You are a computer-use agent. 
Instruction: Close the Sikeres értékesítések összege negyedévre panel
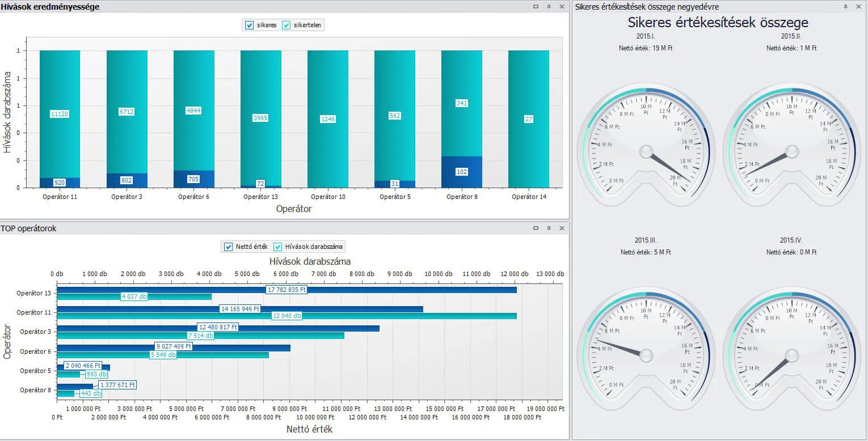coord(859,7)
